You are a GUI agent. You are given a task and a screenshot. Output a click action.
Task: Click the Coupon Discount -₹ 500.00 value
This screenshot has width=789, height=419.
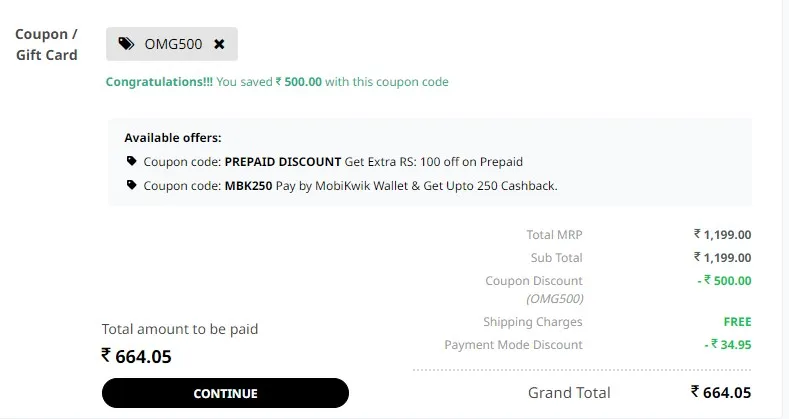(x=724, y=281)
